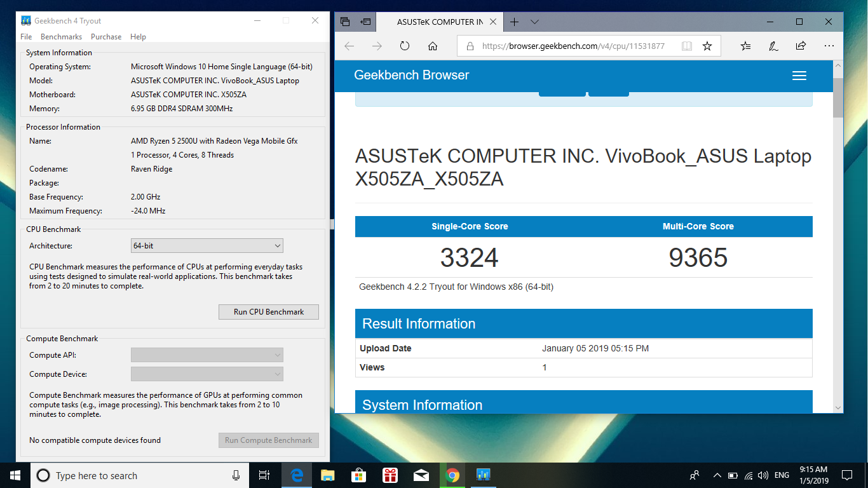Viewport: 868px width, 488px height.
Task: Open the Compute Device dropdown
Action: pos(207,374)
